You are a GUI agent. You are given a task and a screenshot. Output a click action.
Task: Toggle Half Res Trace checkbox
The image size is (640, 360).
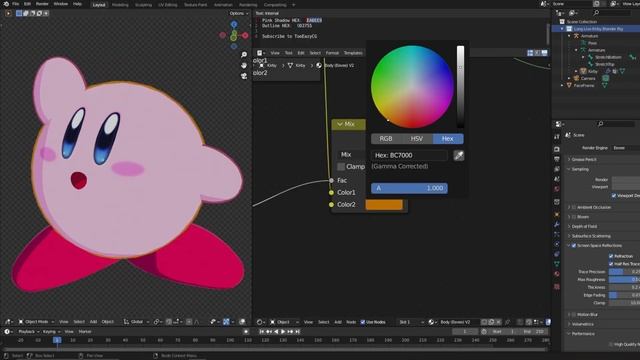pyautogui.click(x=611, y=264)
